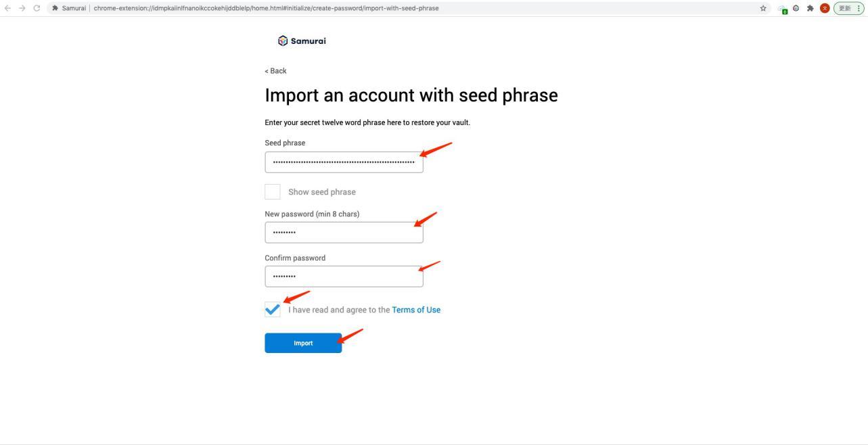Open the Terms of Use link

[416, 310]
